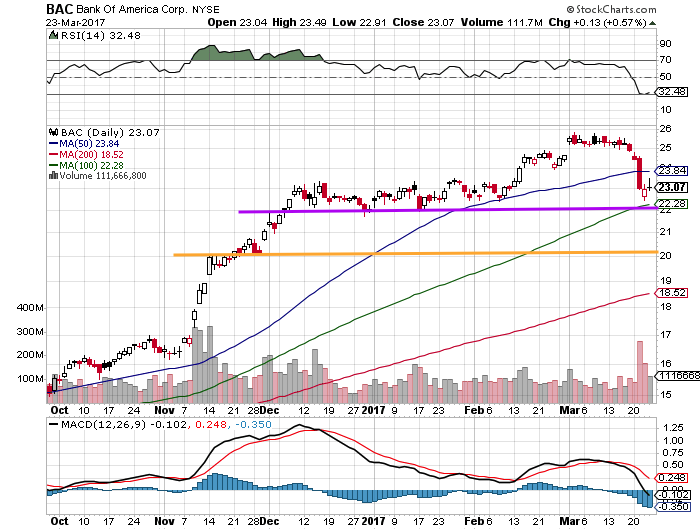Click the 26 price level on right axis

pyautogui.click(x=665, y=129)
